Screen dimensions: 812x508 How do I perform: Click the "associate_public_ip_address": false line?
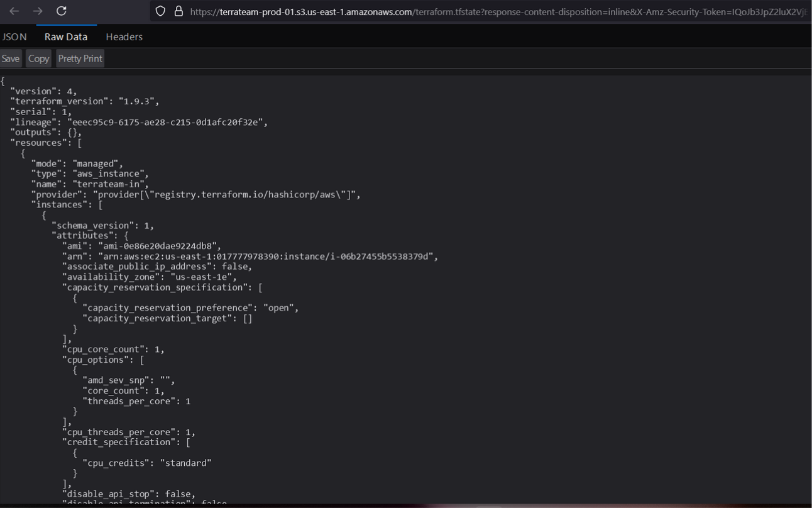(x=157, y=267)
